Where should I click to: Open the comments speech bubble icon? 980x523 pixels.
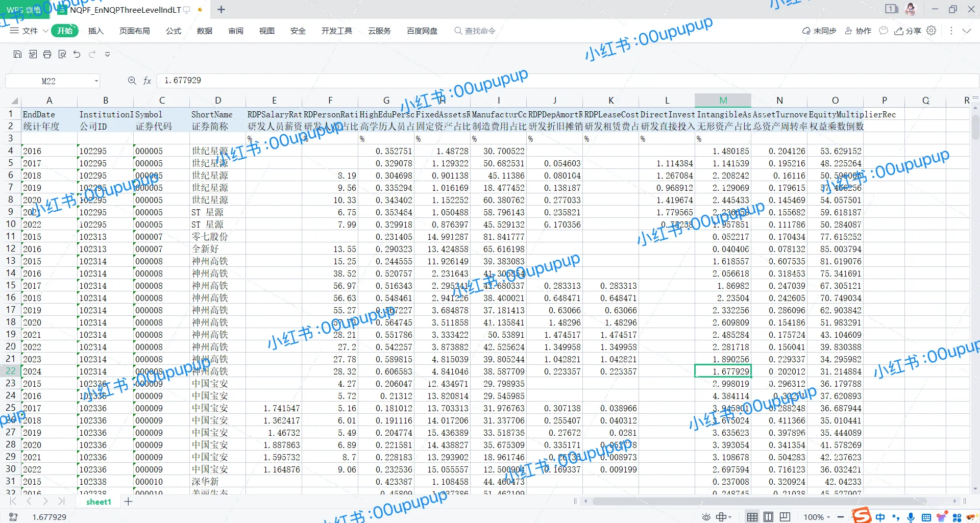pyautogui.click(x=884, y=31)
